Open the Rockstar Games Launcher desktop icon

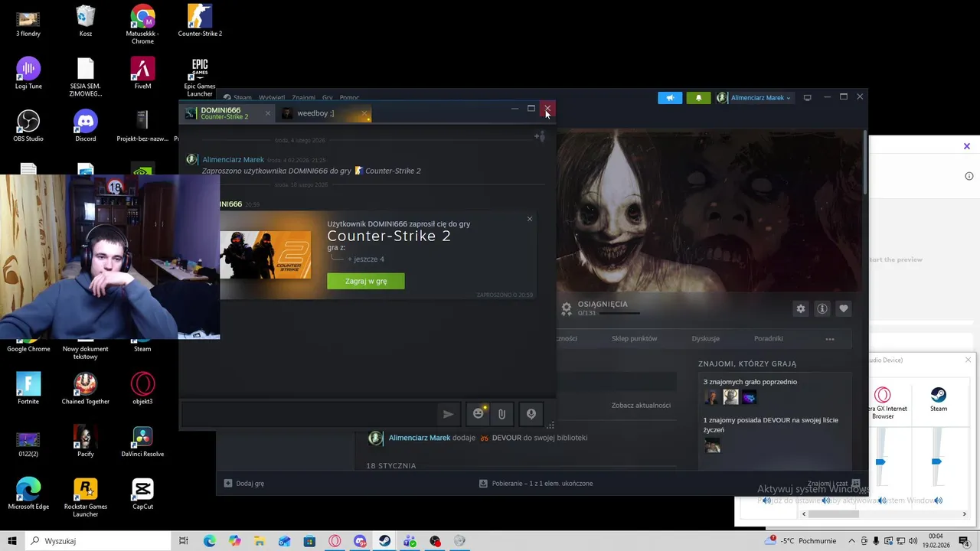(86, 497)
